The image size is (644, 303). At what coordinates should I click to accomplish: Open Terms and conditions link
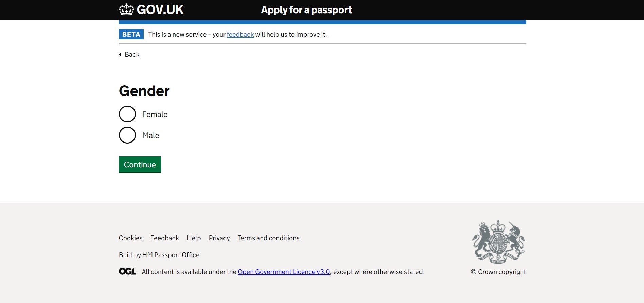pyautogui.click(x=268, y=238)
